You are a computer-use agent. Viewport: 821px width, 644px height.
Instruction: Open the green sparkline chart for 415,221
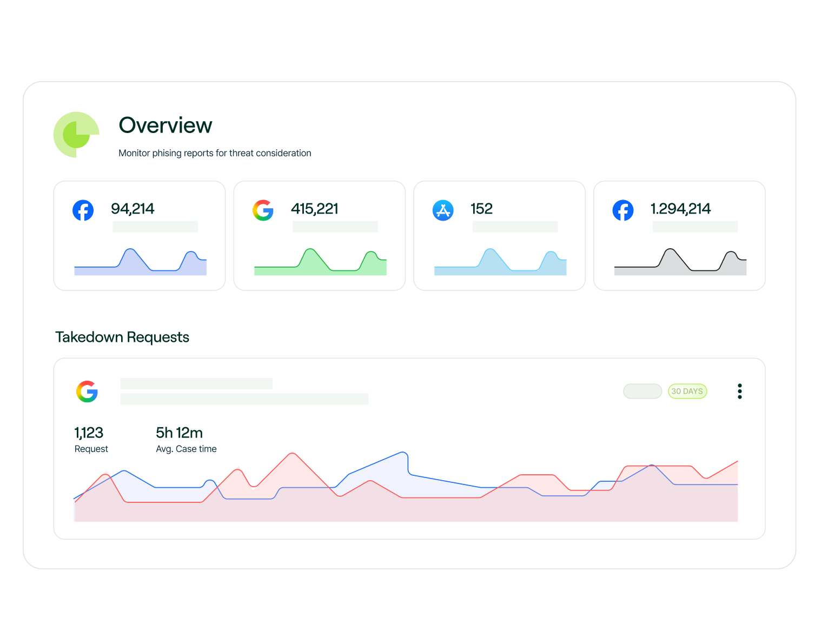[320, 262]
